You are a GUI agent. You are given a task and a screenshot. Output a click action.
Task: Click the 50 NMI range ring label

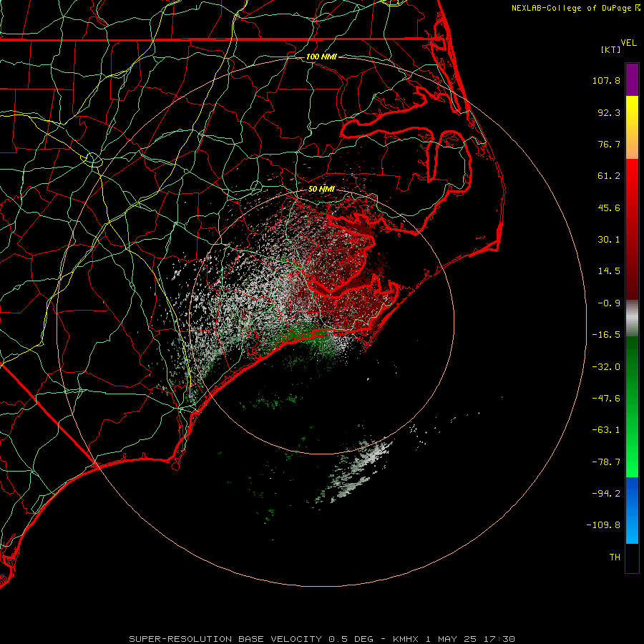tap(321, 189)
